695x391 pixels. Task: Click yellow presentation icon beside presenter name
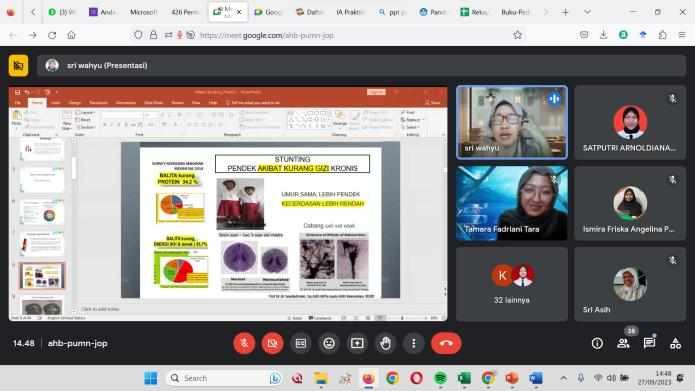coord(18,66)
